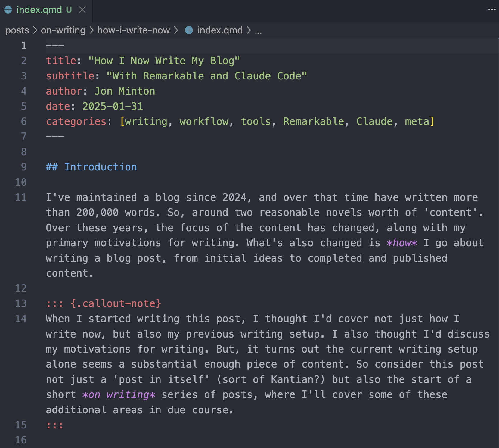Click the italic *how* text

click(x=402, y=243)
